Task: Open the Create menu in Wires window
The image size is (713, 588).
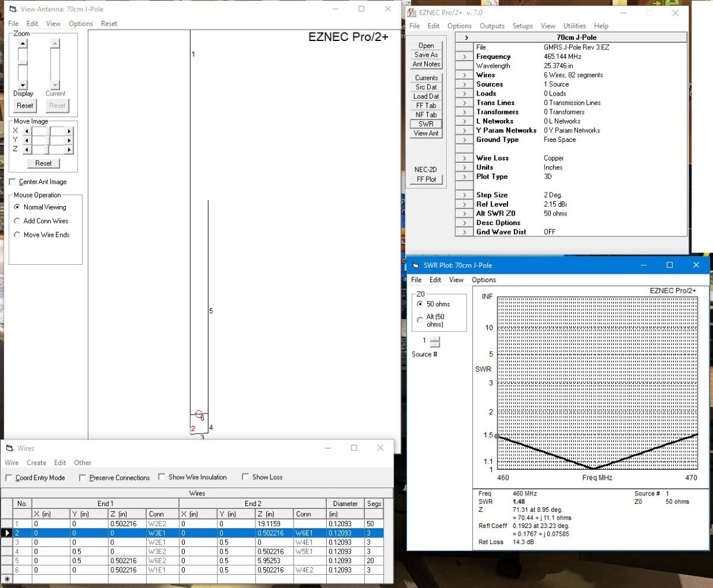Action: click(x=36, y=463)
